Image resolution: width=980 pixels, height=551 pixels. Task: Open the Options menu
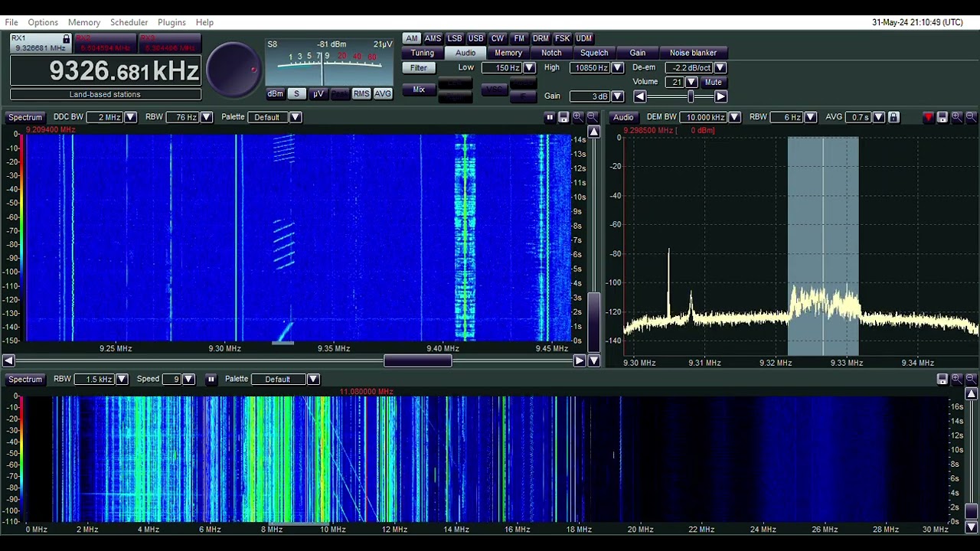click(x=43, y=22)
